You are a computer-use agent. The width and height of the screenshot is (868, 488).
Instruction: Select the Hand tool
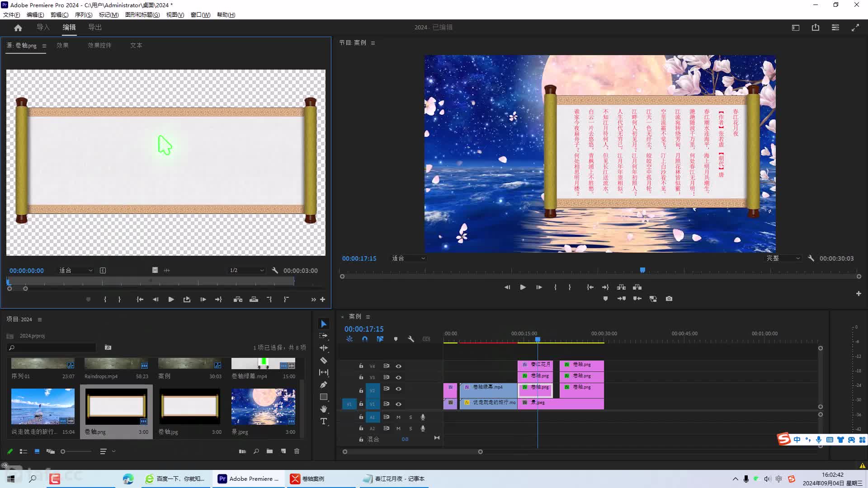pos(324,409)
